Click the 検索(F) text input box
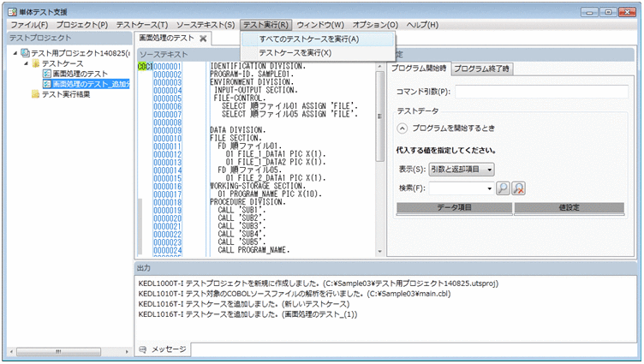 point(457,188)
